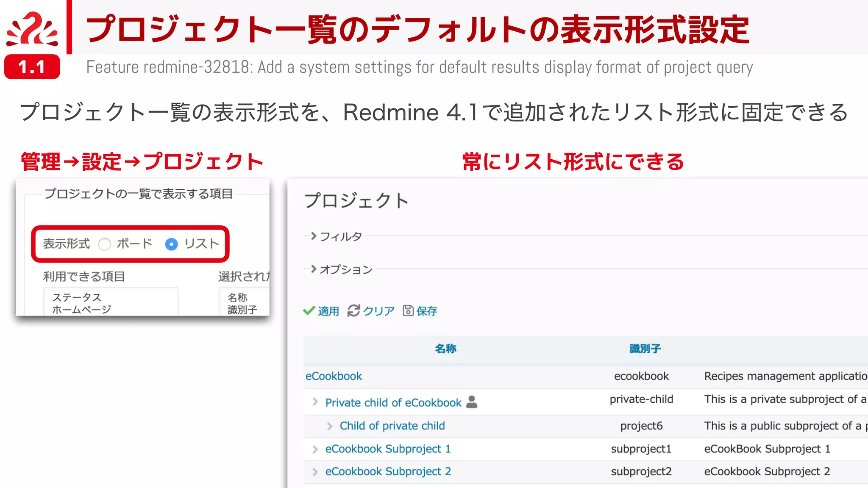Open the eCookbook project link

coord(334,376)
